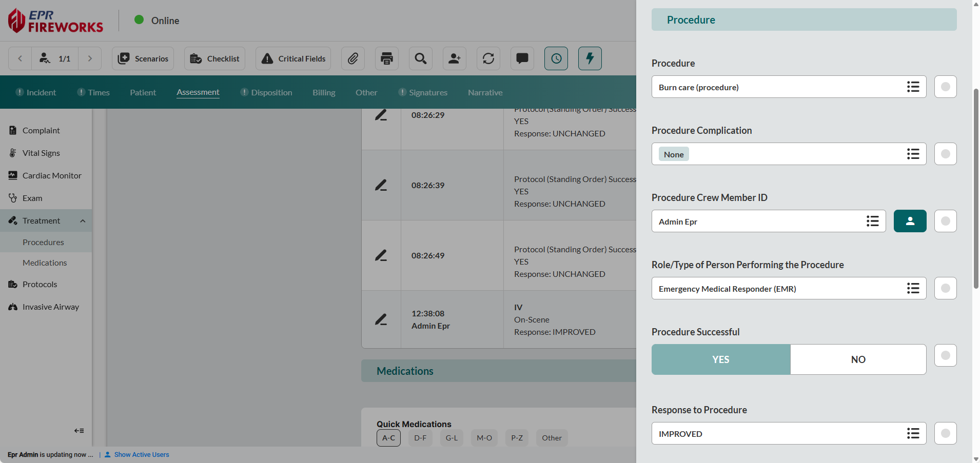980x463 pixels.
Task: Review Critical Fields warnings
Action: (292, 58)
